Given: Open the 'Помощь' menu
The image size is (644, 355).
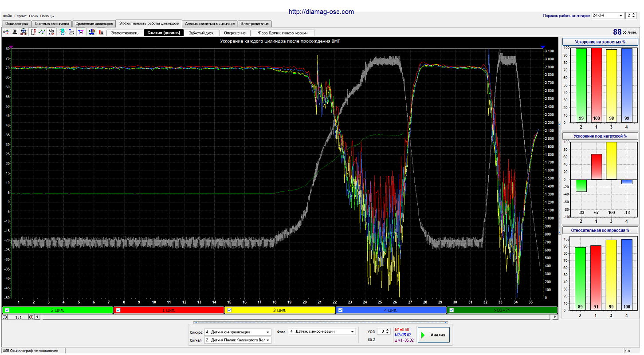Looking at the screenshot, I should (x=47, y=16).
